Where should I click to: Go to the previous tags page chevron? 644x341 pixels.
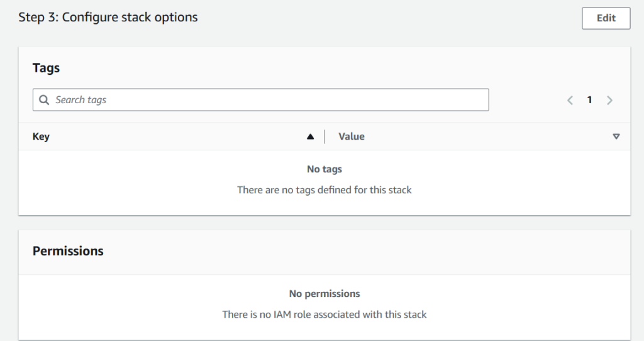pyautogui.click(x=570, y=100)
